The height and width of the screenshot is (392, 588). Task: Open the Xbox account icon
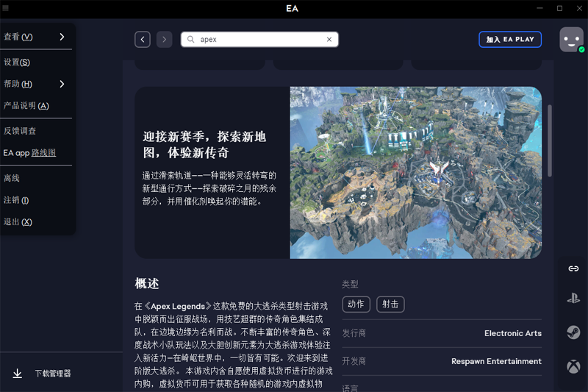pyautogui.click(x=573, y=366)
